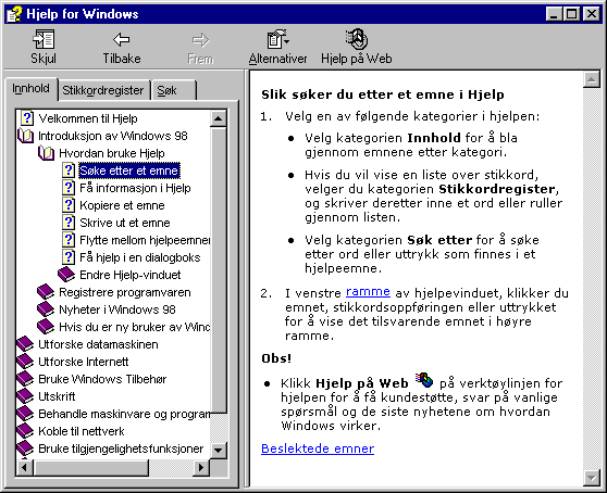This screenshot has width=607, height=493.
Task: Select Bruke tilgjengelighetsfunksjoner entry
Action: point(120,449)
